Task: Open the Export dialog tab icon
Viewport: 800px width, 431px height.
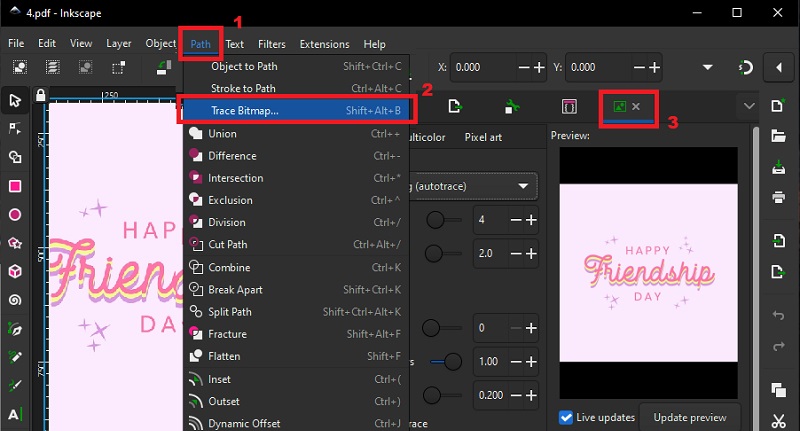Action: 455,106
